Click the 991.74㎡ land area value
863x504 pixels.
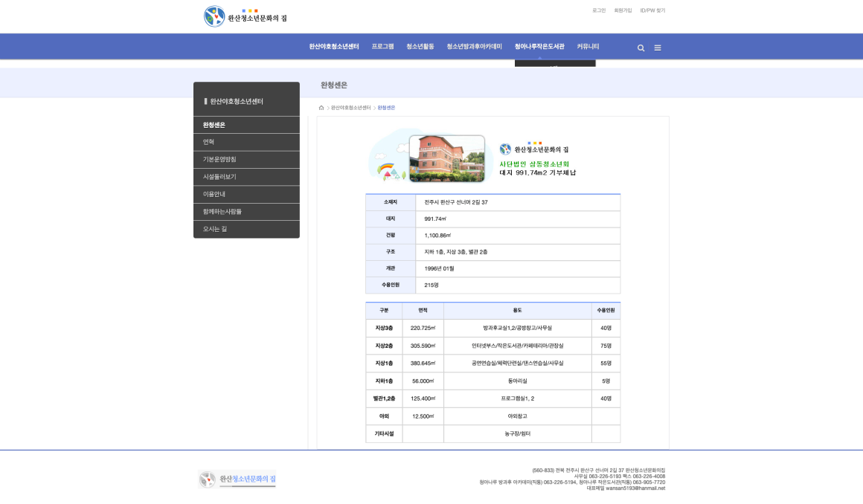(435, 219)
